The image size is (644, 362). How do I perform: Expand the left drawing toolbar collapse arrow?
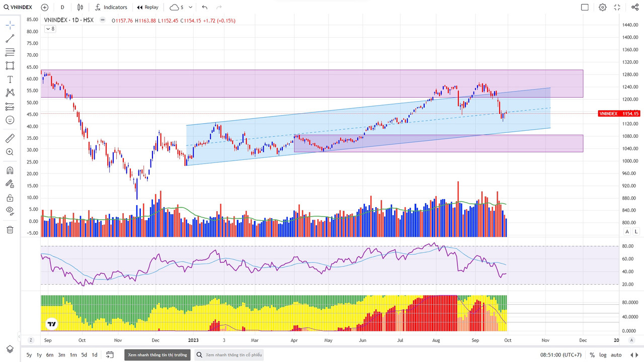pyautogui.click(x=19, y=336)
